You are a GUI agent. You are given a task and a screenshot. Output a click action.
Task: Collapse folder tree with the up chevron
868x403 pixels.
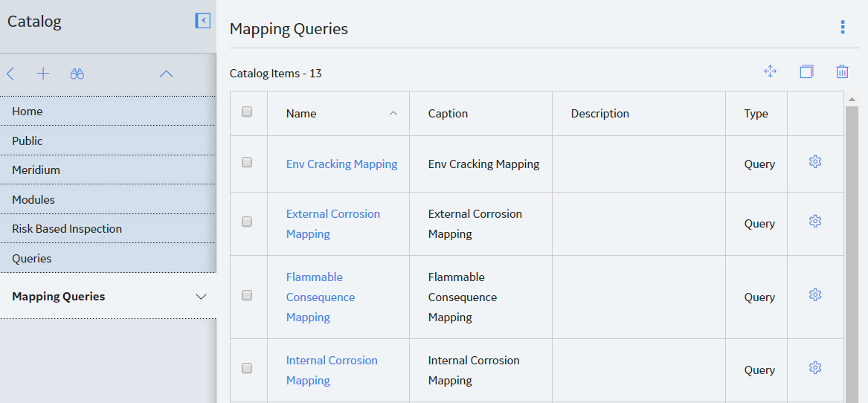(166, 74)
